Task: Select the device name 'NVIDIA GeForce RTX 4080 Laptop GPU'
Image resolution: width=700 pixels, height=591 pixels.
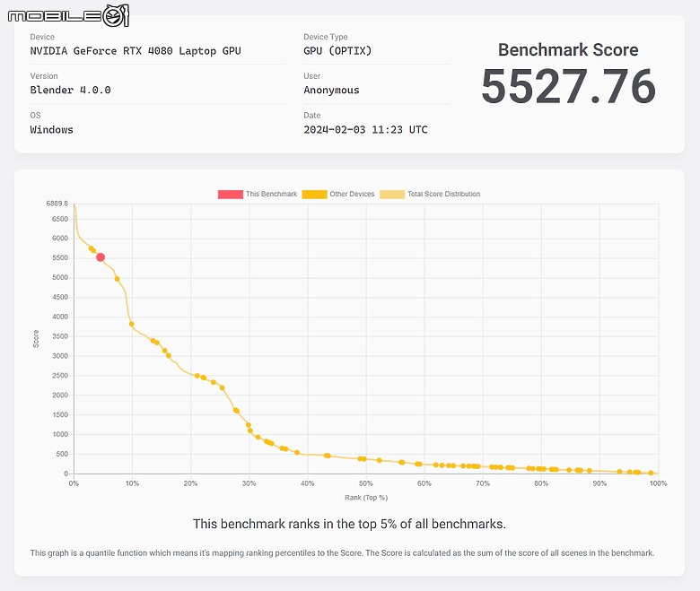Action: (x=136, y=51)
